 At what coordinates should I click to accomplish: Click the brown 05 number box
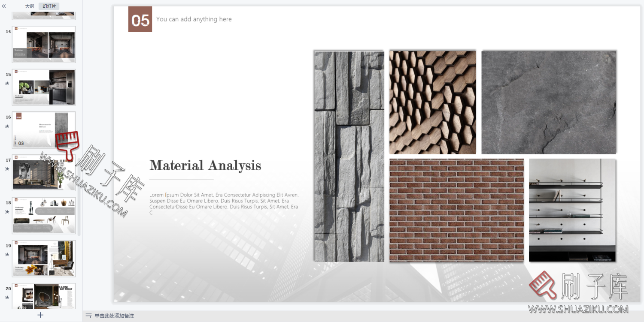[x=140, y=19]
